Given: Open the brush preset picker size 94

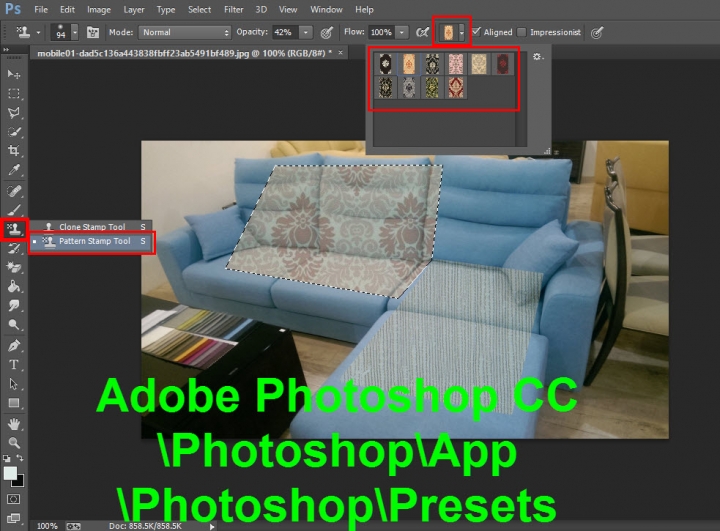Looking at the screenshot, I should point(63,33).
